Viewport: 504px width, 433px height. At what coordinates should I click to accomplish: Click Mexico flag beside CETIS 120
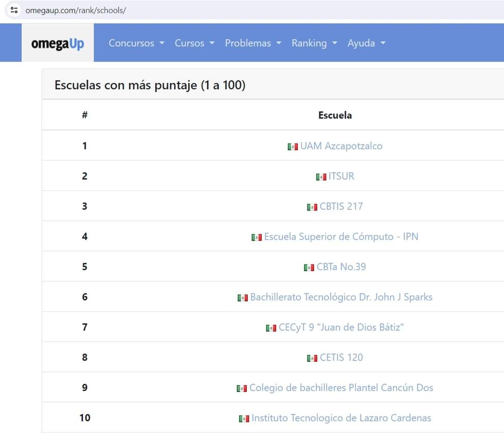pyautogui.click(x=312, y=358)
